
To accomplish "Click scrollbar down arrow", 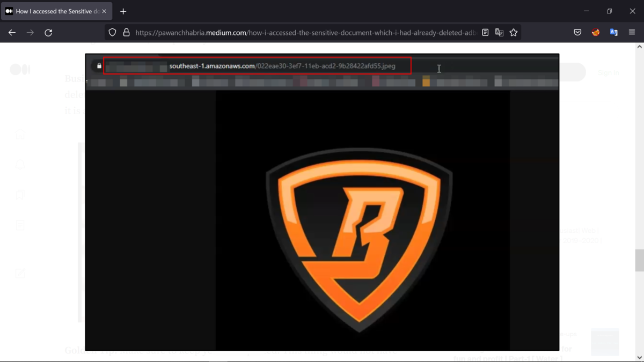I will click(x=639, y=357).
